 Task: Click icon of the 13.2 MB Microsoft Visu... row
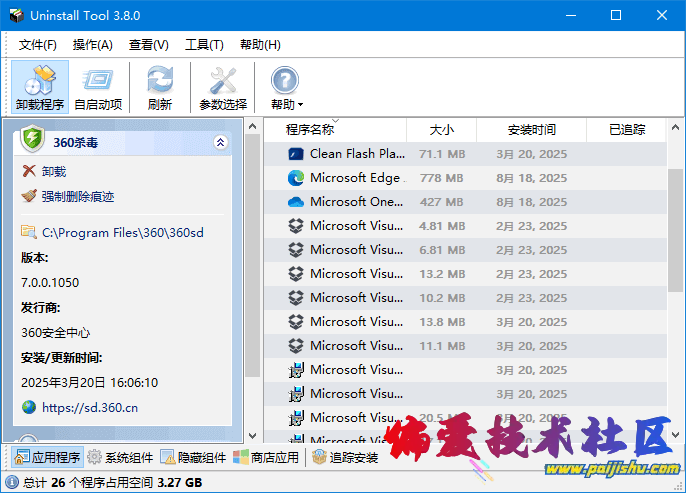(x=296, y=274)
